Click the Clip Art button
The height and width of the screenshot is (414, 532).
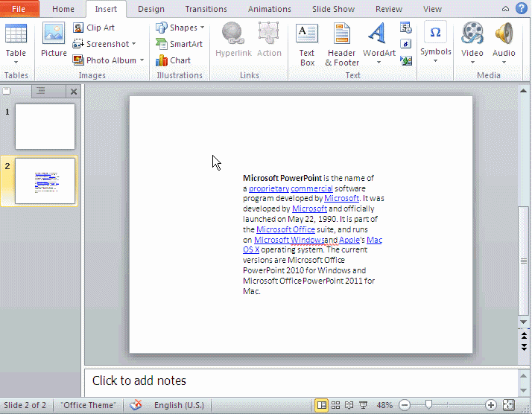click(x=94, y=28)
